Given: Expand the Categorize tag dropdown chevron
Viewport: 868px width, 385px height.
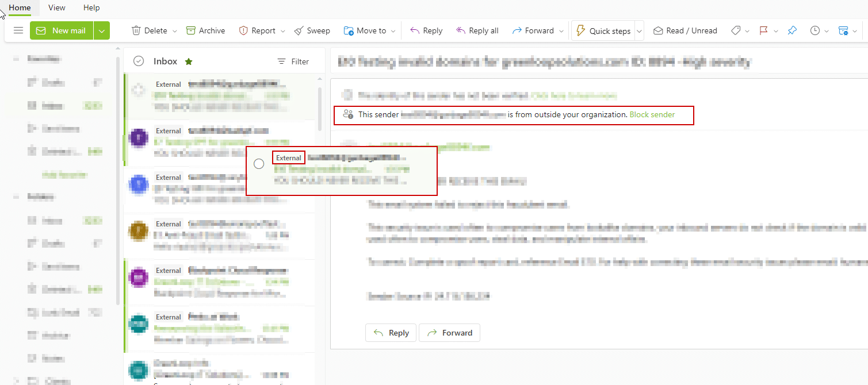Looking at the screenshot, I should [748, 31].
